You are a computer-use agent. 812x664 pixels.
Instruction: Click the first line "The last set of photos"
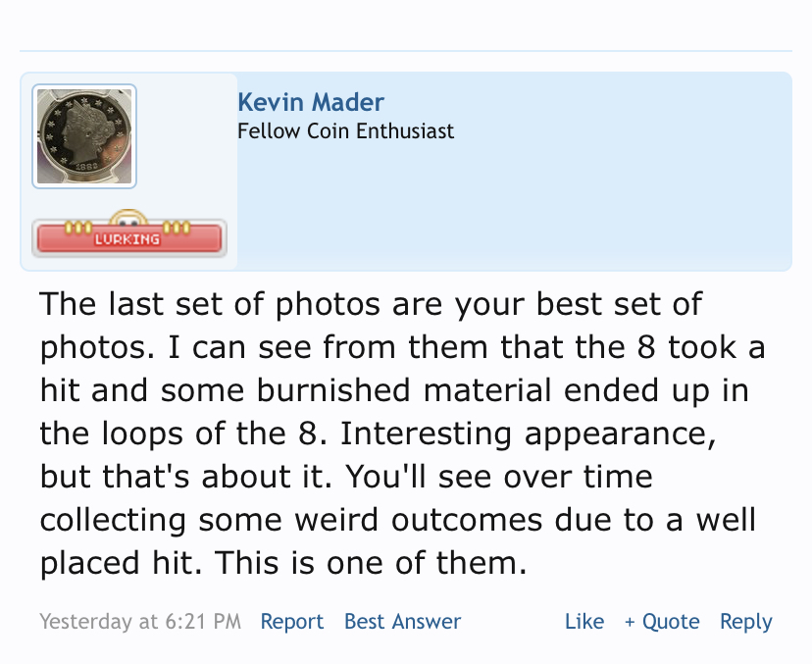[210, 304]
